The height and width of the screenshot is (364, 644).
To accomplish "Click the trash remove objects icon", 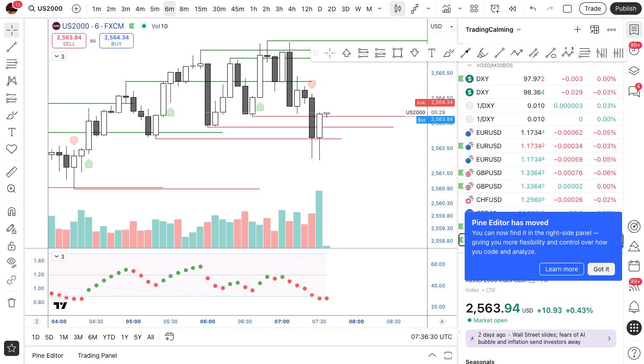I will (12, 303).
